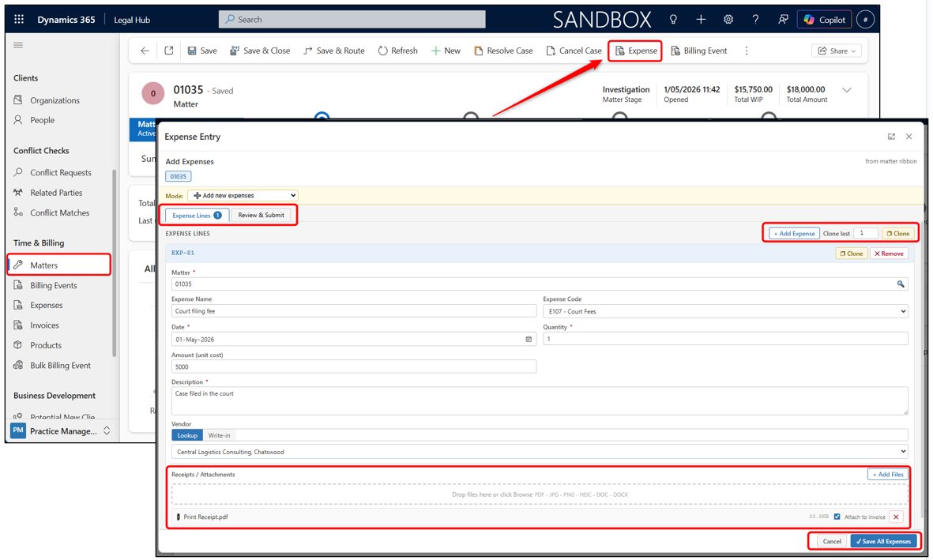933x560 pixels.
Task: Switch vendor mode to Write-in
Action: pyautogui.click(x=219, y=435)
